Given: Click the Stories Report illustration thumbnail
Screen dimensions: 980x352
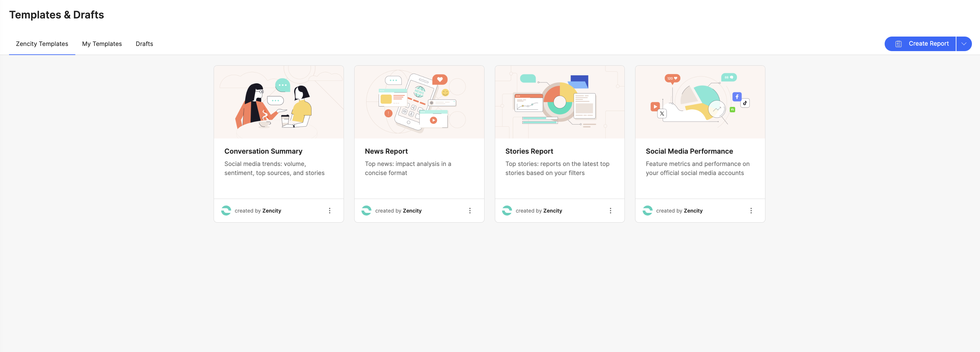Looking at the screenshot, I should [x=559, y=102].
